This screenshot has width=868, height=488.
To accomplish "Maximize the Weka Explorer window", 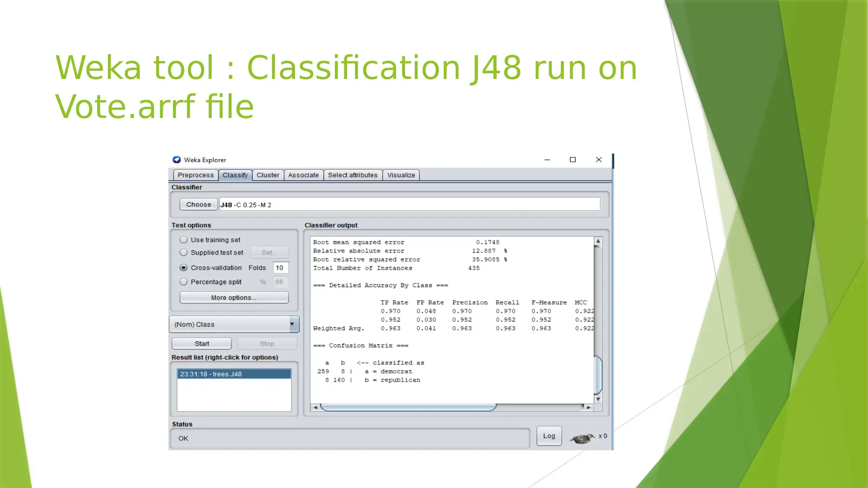I will point(573,160).
